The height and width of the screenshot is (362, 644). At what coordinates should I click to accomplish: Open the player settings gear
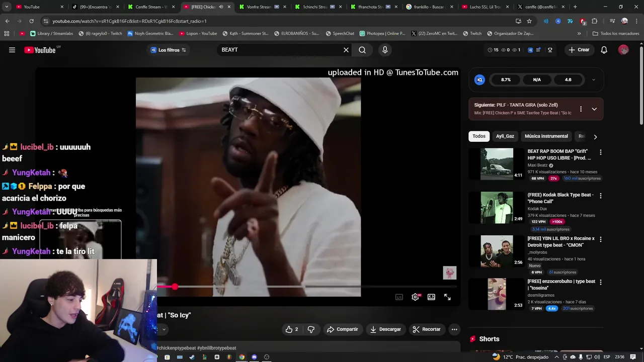pyautogui.click(x=415, y=297)
